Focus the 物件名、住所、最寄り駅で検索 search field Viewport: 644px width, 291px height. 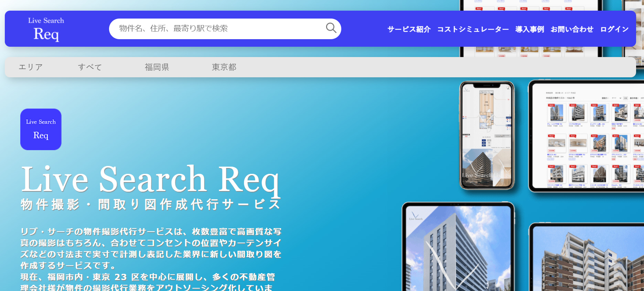click(217, 29)
